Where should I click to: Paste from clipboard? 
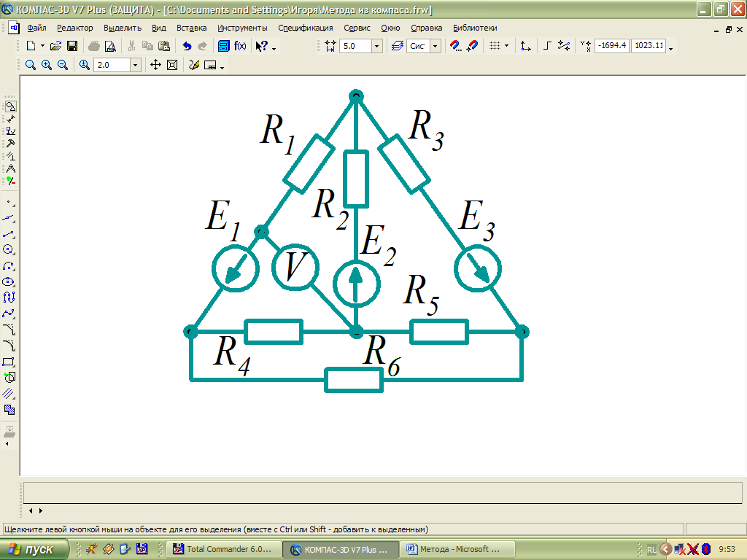tap(164, 46)
